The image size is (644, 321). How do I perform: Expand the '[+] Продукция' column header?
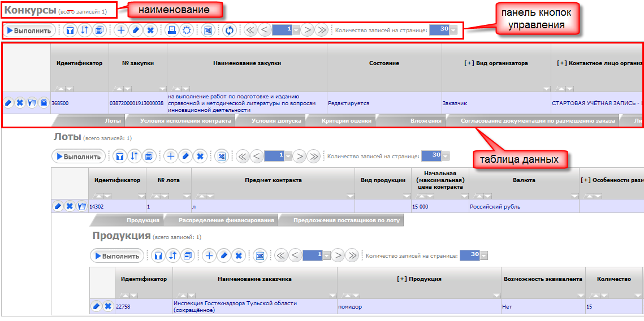[x=419, y=279]
